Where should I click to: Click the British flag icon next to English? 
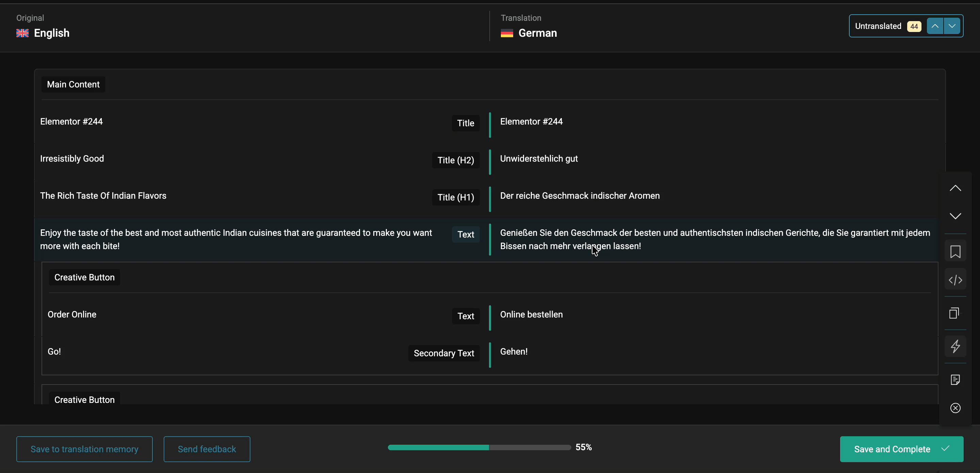coord(22,33)
